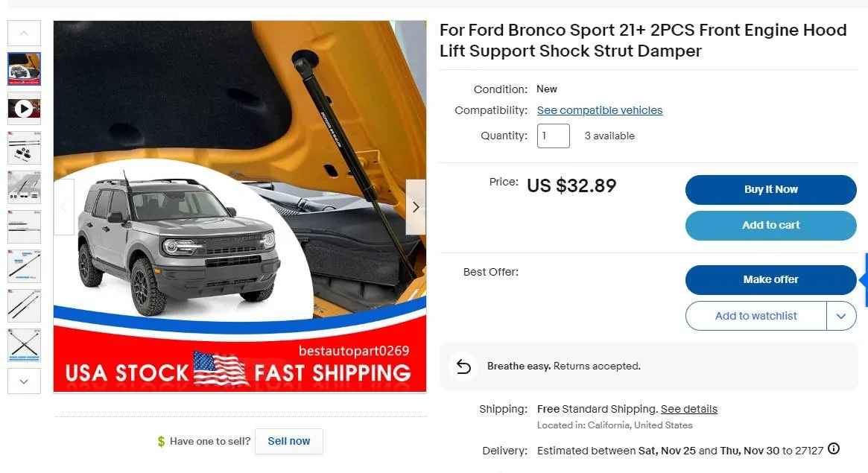Expand the Add to watchlist dropdown arrow
The width and height of the screenshot is (868, 473).
click(842, 315)
